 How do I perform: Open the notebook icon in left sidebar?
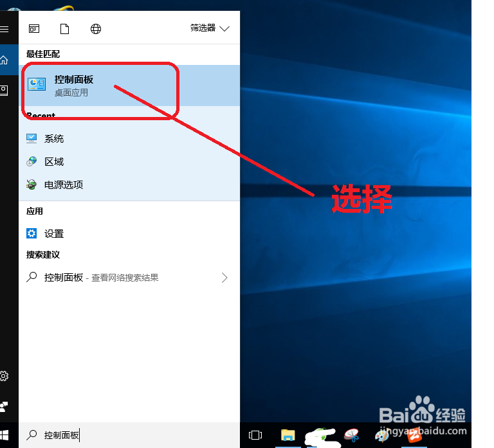pyautogui.click(x=4, y=91)
